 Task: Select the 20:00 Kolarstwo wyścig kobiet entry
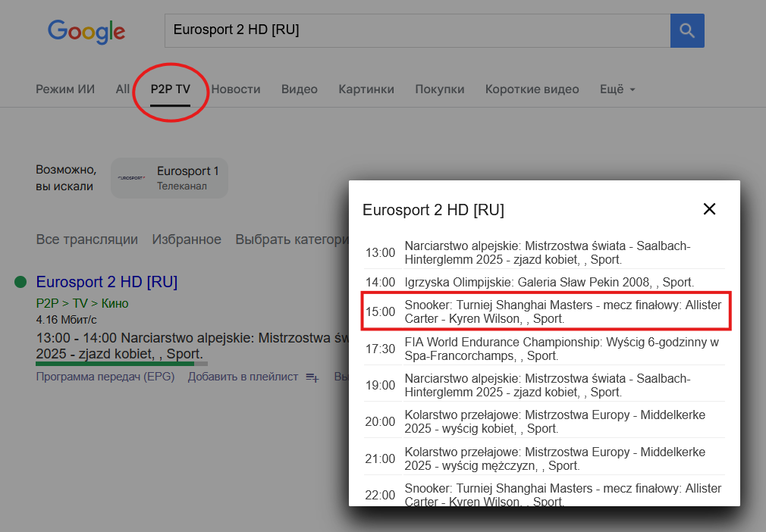click(x=545, y=421)
